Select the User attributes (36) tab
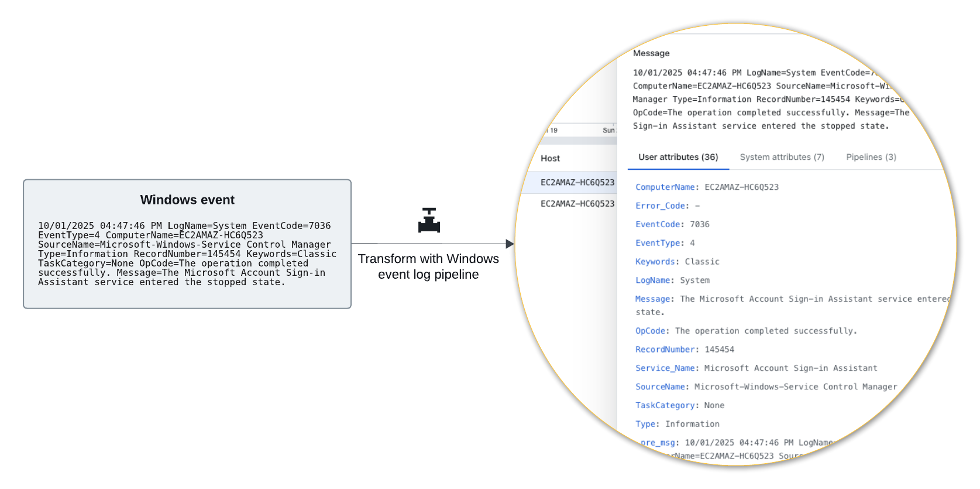Viewport: 980px width, 489px height. pyautogui.click(x=678, y=157)
